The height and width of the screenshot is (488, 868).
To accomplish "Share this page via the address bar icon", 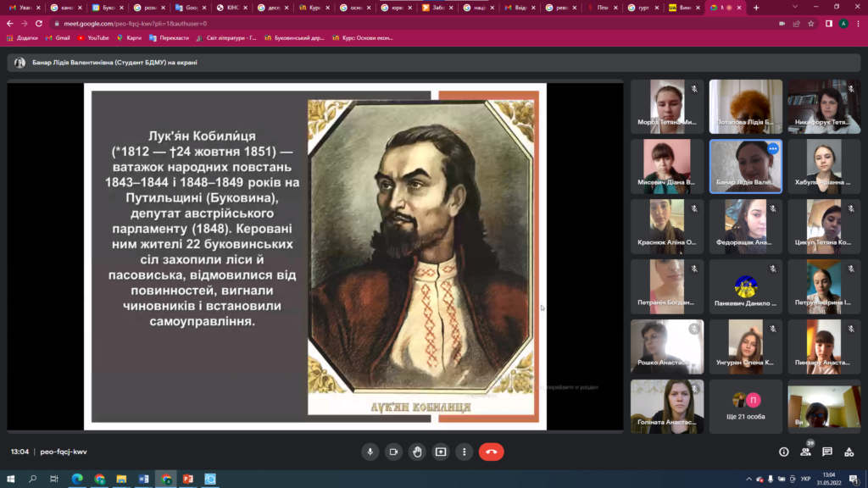I will tap(797, 24).
